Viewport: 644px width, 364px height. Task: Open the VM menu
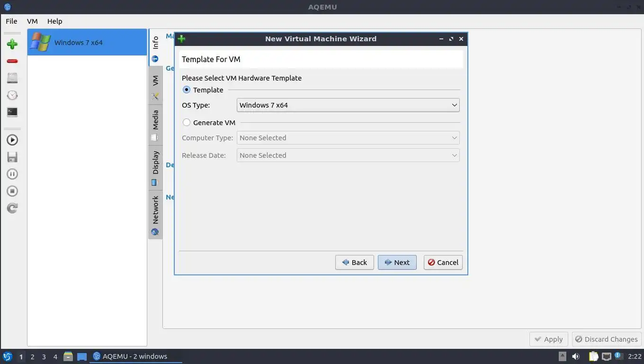point(32,21)
